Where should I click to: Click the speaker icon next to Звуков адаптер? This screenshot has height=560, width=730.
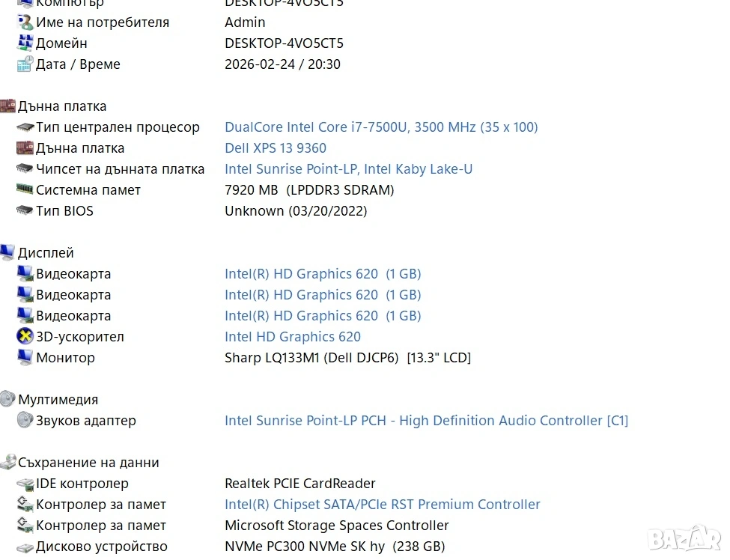pyautogui.click(x=25, y=421)
